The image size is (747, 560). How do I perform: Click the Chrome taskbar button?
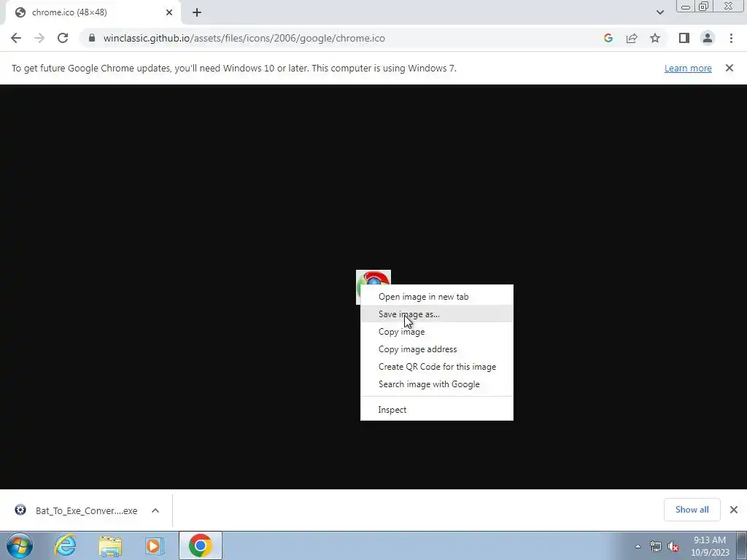201,545
